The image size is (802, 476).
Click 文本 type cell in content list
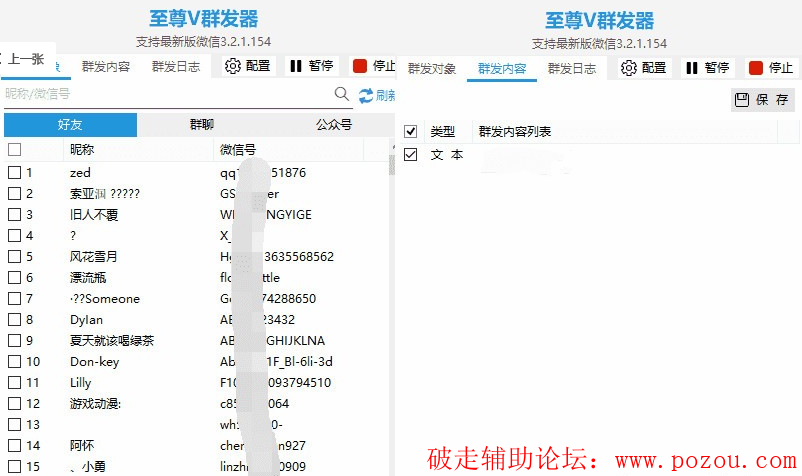click(447, 154)
